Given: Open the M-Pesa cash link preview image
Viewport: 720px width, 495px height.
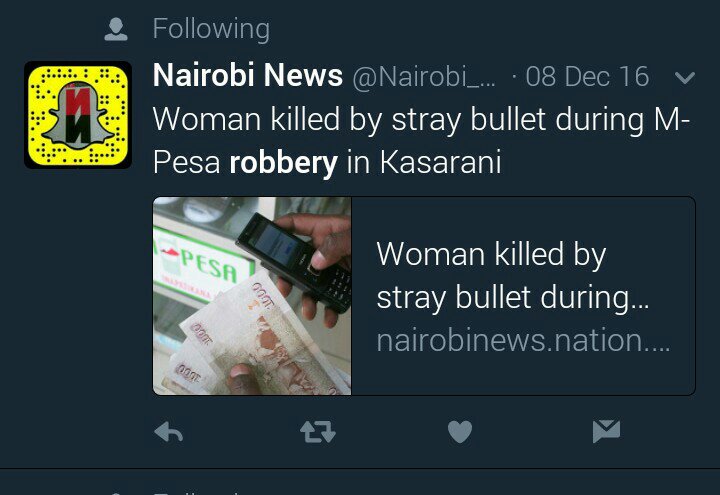Looking at the screenshot, I should 252,296.
